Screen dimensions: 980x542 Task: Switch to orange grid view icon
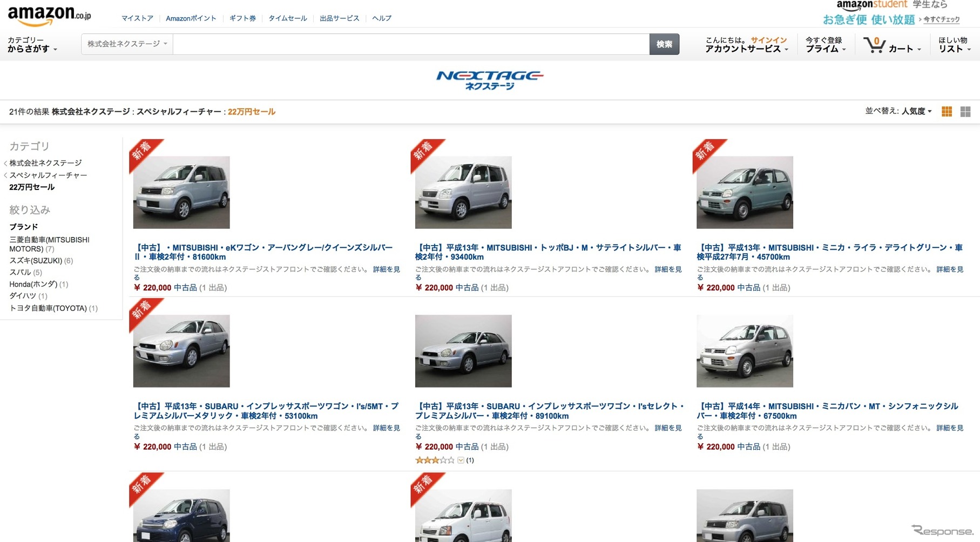947,112
